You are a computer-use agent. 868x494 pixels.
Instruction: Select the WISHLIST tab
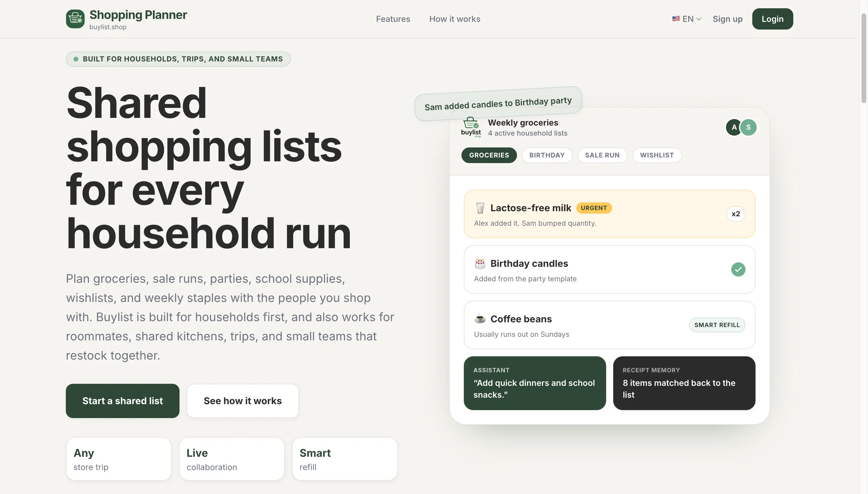tap(657, 155)
